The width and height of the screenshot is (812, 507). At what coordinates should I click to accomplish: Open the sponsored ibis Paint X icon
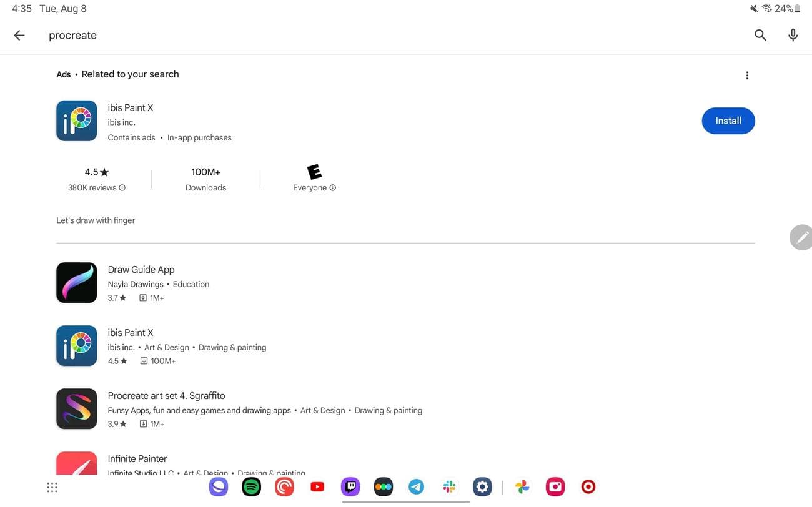coord(77,121)
